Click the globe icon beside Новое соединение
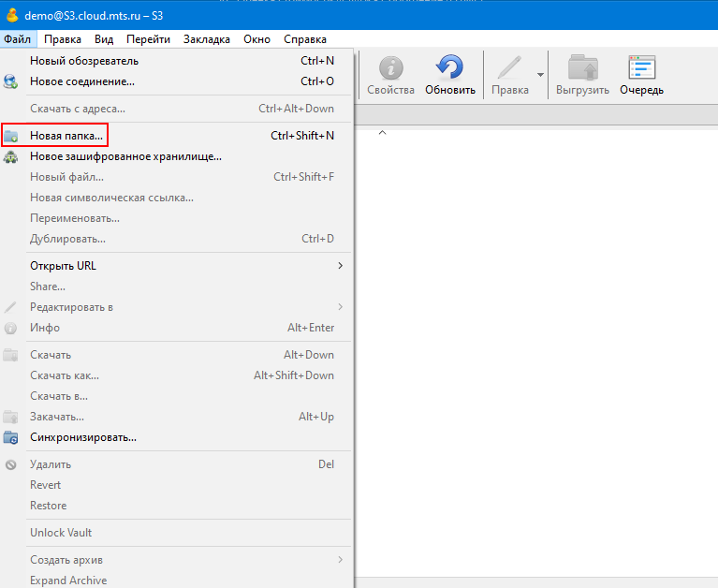Screen dimensions: 718x588 11,81
